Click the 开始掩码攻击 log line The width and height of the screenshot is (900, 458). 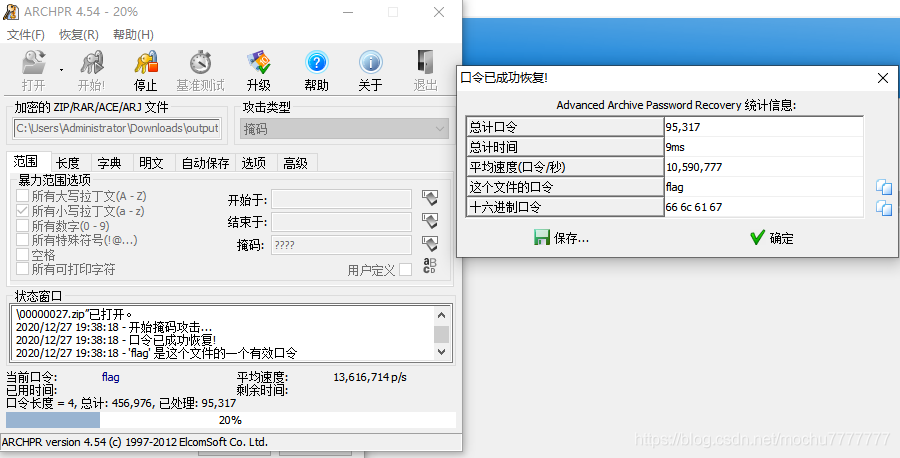(114, 327)
